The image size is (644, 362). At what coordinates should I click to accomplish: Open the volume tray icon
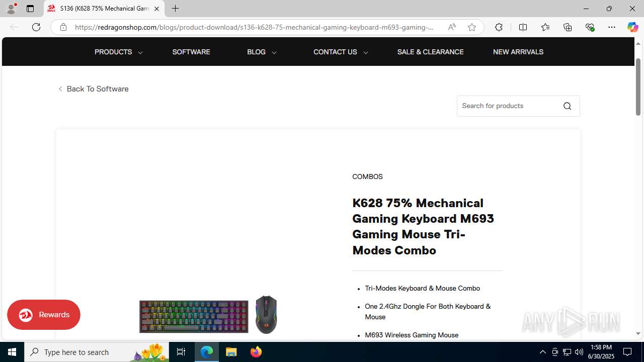(x=579, y=352)
